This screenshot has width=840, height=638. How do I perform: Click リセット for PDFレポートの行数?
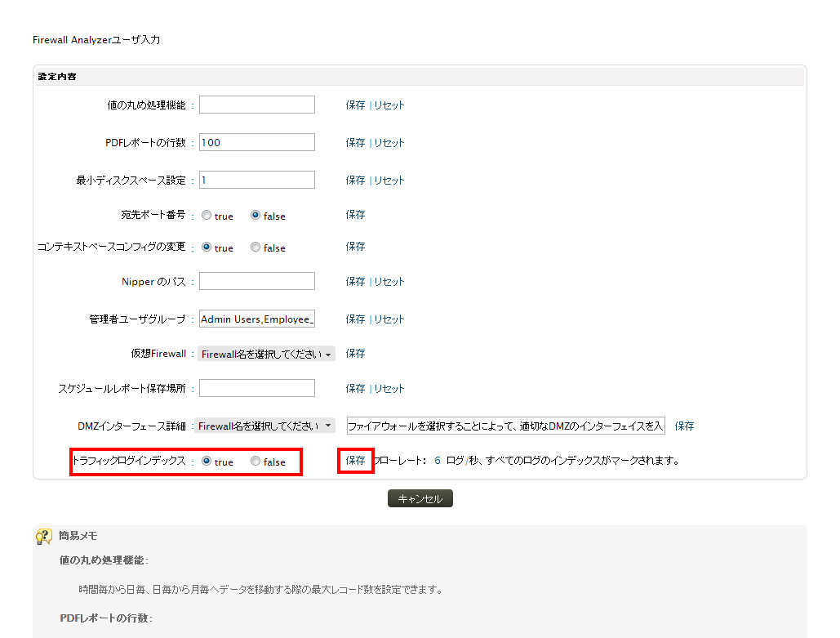click(389, 143)
